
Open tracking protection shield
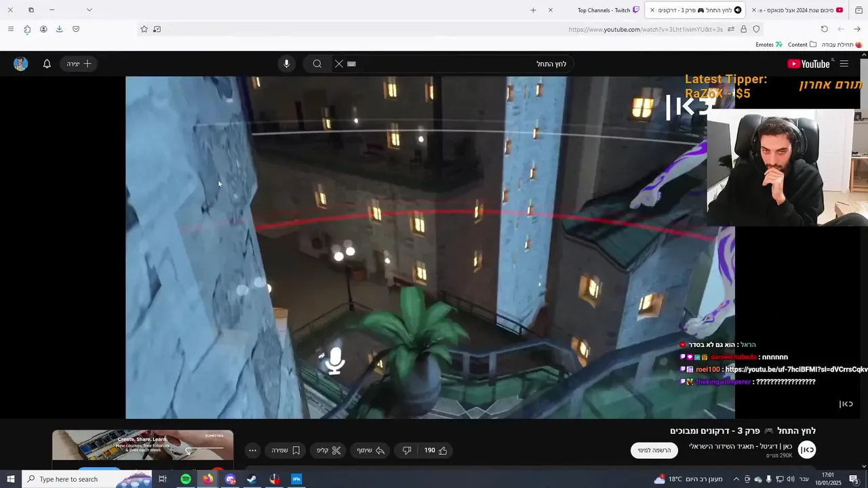757,29
